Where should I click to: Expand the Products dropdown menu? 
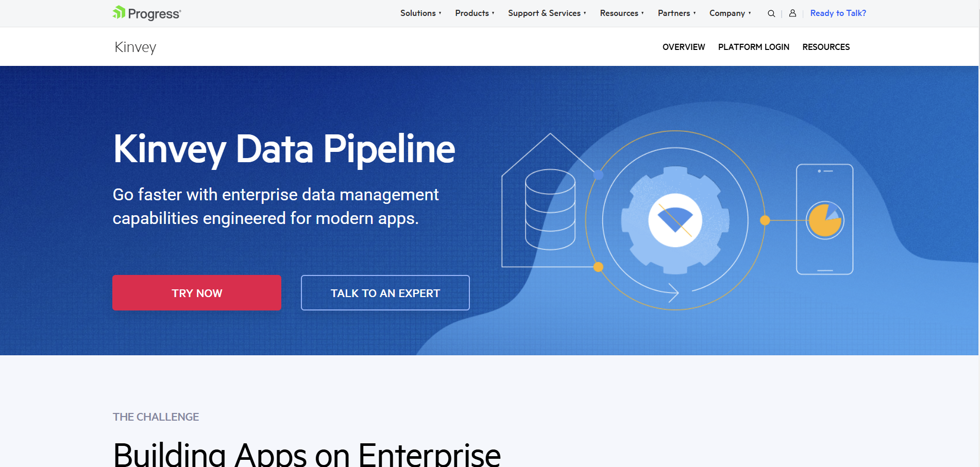coord(475,13)
